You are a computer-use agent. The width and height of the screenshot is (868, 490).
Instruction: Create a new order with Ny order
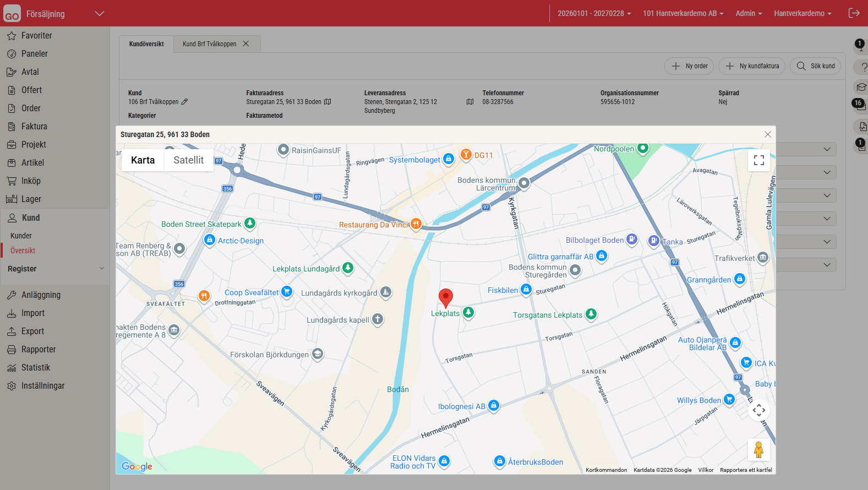[x=689, y=66]
